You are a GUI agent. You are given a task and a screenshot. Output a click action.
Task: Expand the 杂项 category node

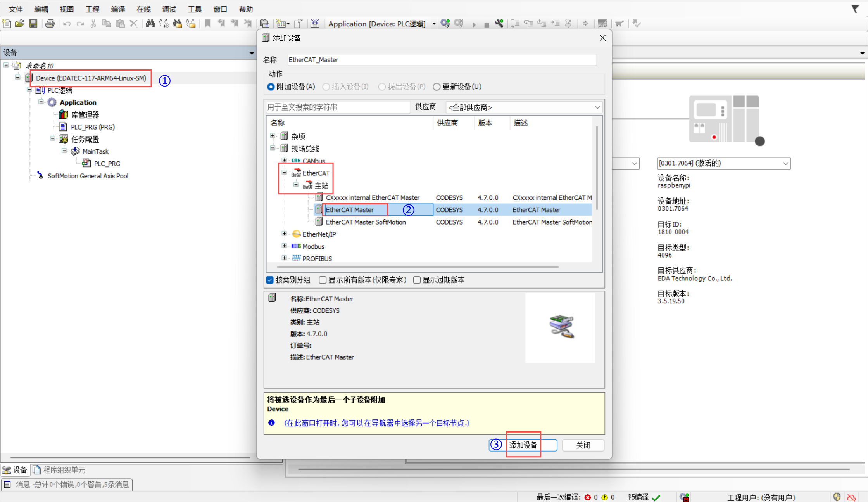pos(273,136)
